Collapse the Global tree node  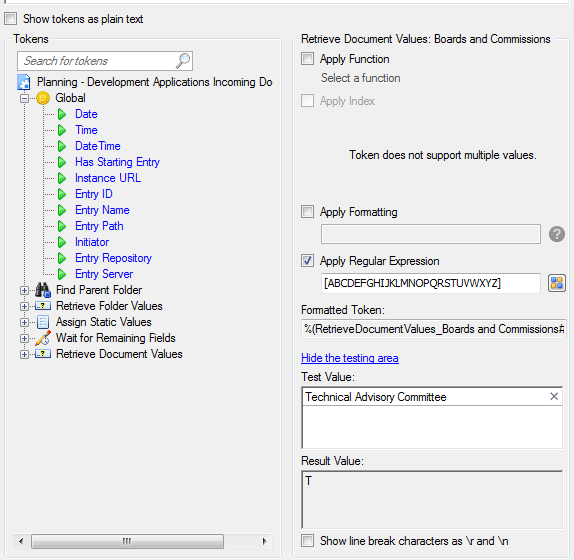pyautogui.click(x=24, y=98)
